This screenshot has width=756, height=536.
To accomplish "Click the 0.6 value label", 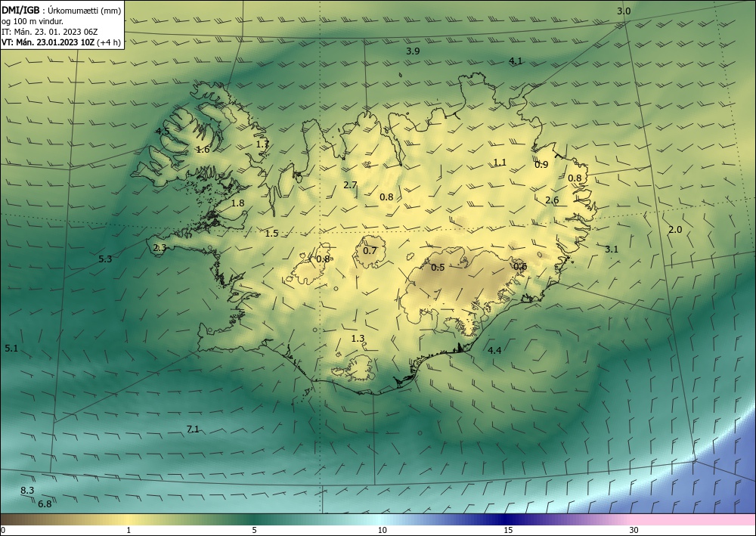I will [520, 267].
